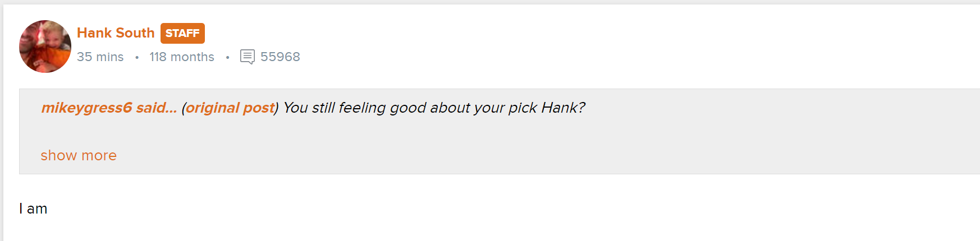Image resolution: width=980 pixels, height=241 pixels.
Task: Open the mikeygress6 said... link
Action: click(x=109, y=108)
